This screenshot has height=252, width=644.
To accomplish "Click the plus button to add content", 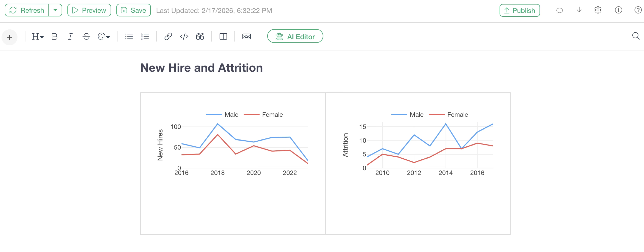I will click(10, 37).
